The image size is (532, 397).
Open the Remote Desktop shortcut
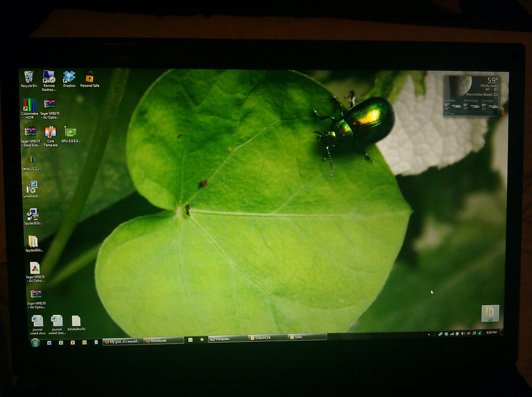coord(49,81)
